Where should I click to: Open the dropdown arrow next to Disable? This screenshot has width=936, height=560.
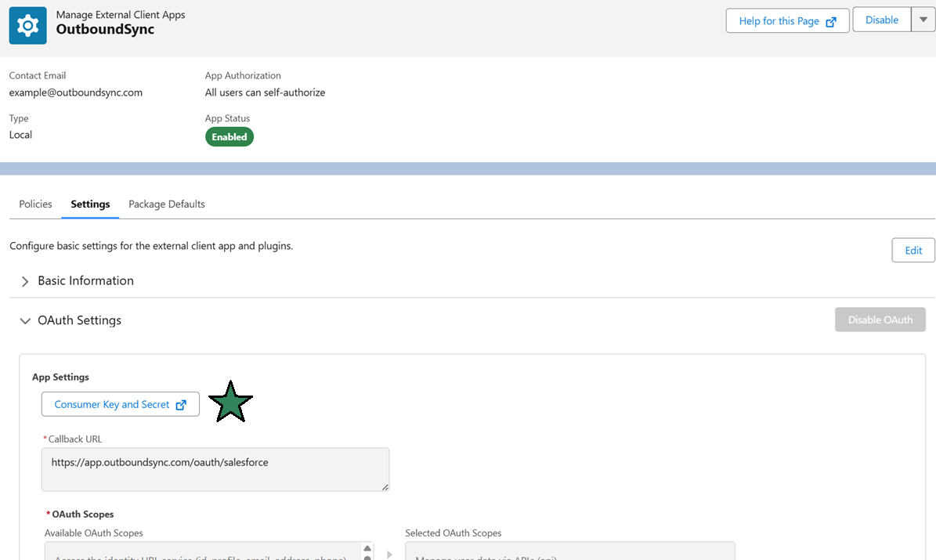point(923,20)
